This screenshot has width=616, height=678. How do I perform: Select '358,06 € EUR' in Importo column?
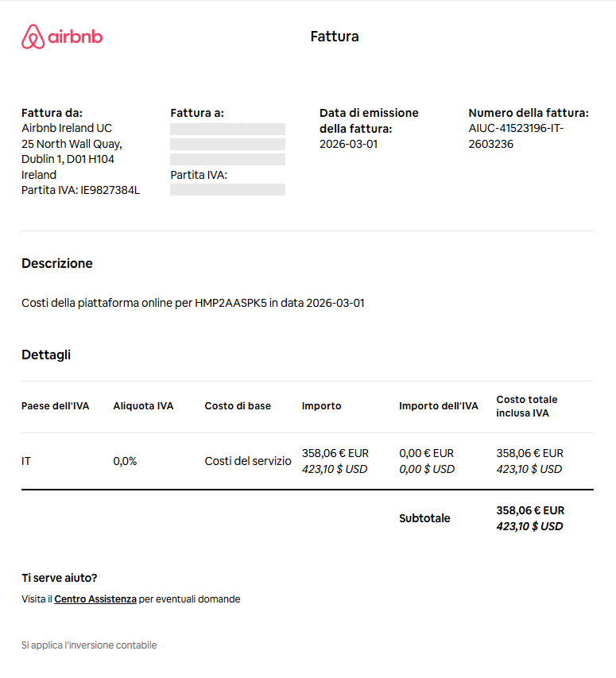coord(335,453)
